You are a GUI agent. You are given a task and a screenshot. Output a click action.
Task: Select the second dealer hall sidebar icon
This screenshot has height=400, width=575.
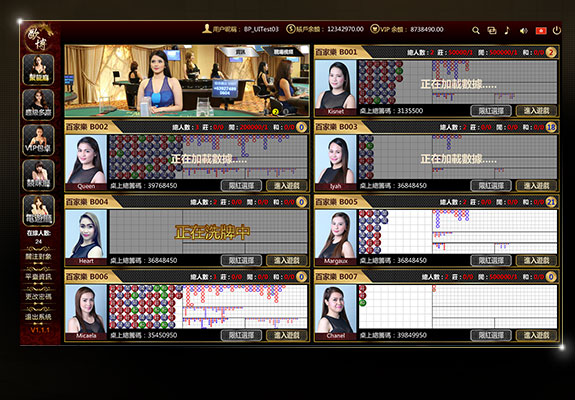[x=38, y=105]
